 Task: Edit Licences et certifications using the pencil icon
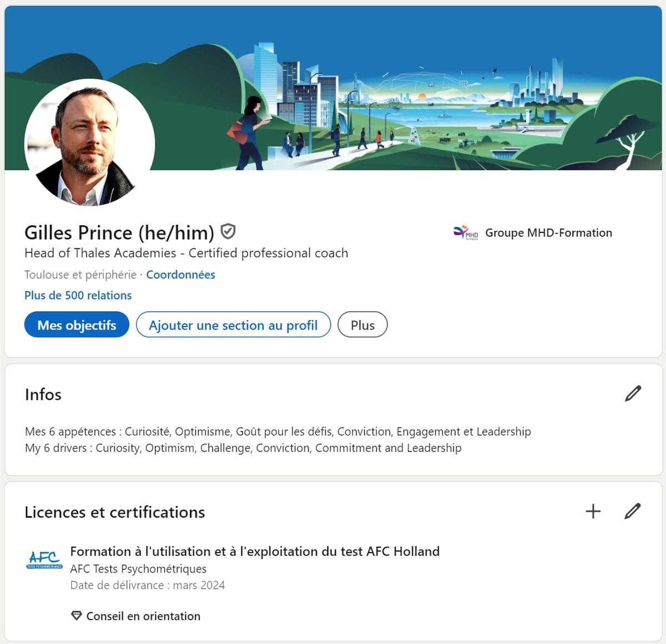pos(633,511)
